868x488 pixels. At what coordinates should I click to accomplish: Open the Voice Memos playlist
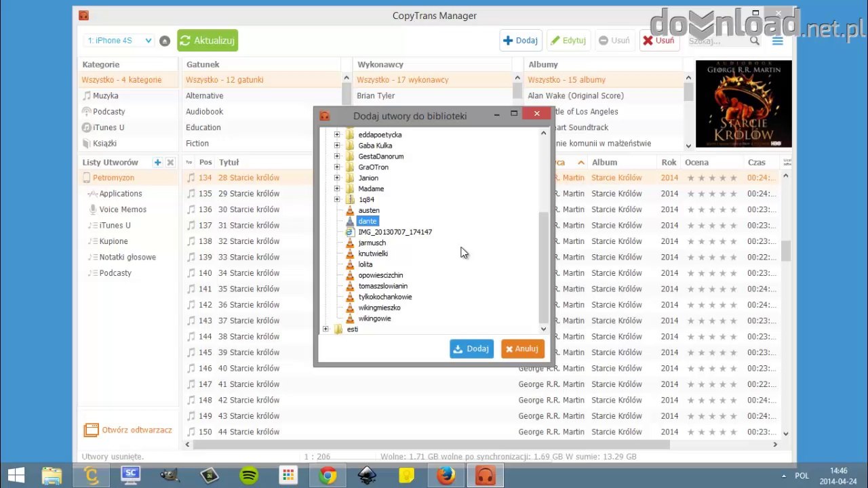[123, 209]
